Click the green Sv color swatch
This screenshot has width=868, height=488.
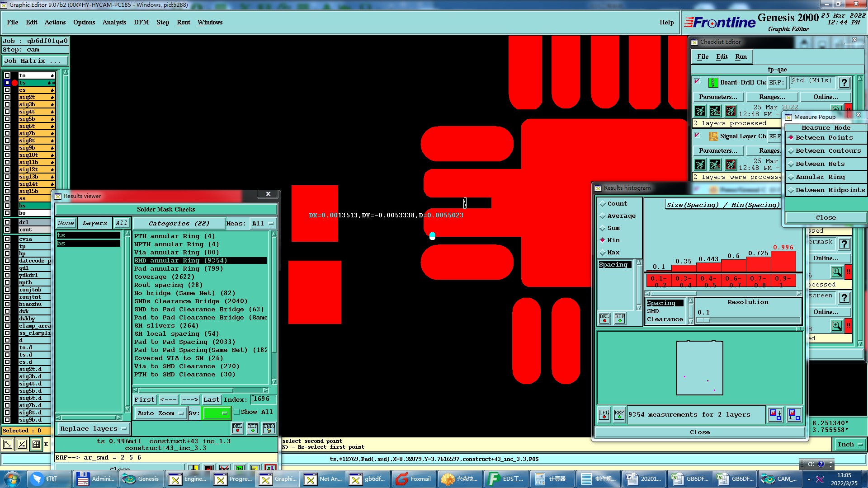tap(217, 413)
